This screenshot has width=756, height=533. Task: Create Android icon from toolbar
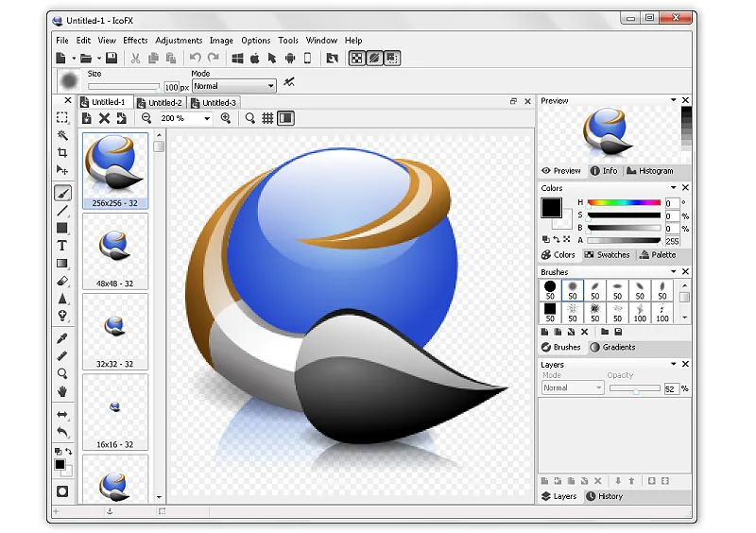[x=290, y=59]
